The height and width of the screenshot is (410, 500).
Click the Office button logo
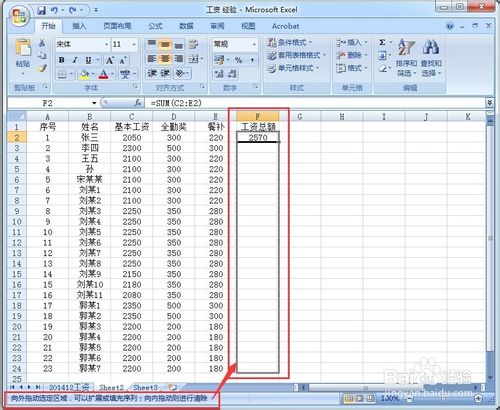click(x=20, y=16)
